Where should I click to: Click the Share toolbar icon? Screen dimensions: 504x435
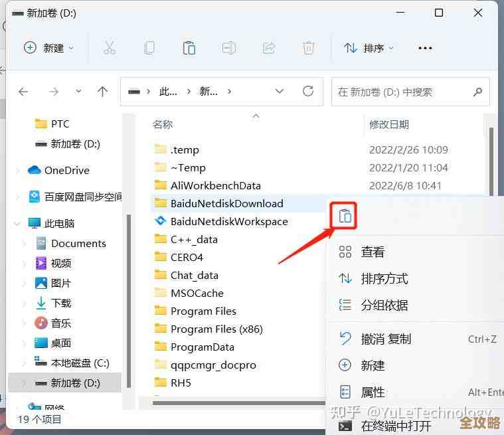tap(269, 48)
